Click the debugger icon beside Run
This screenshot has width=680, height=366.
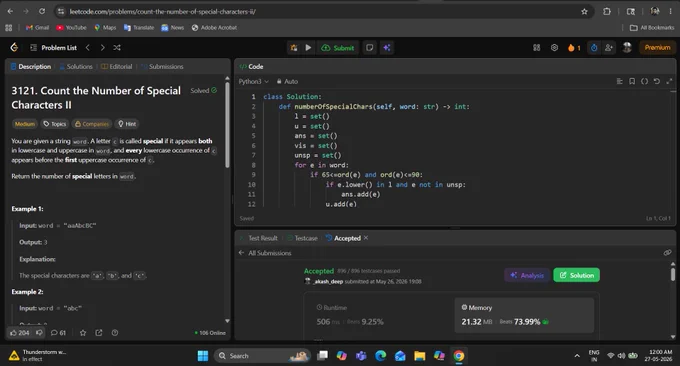pos(294,48)
